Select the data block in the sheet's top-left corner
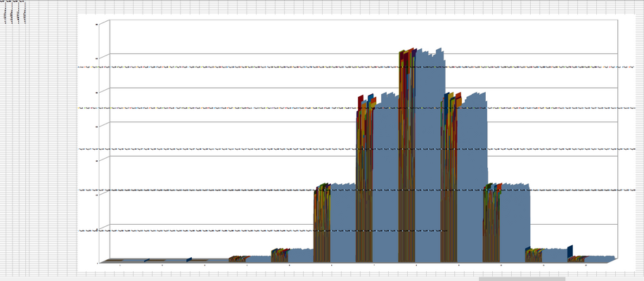 click(13, 11)
